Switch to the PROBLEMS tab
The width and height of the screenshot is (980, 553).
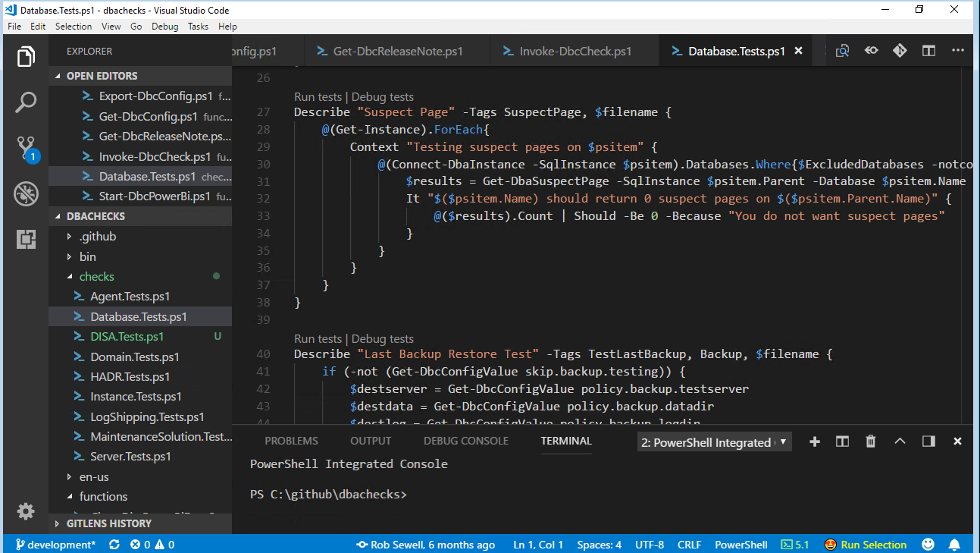tap(291, 441)
